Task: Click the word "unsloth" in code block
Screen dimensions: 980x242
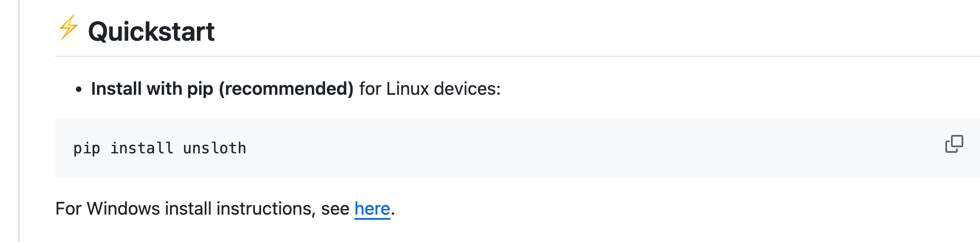Action: click(x=214, y=148)
